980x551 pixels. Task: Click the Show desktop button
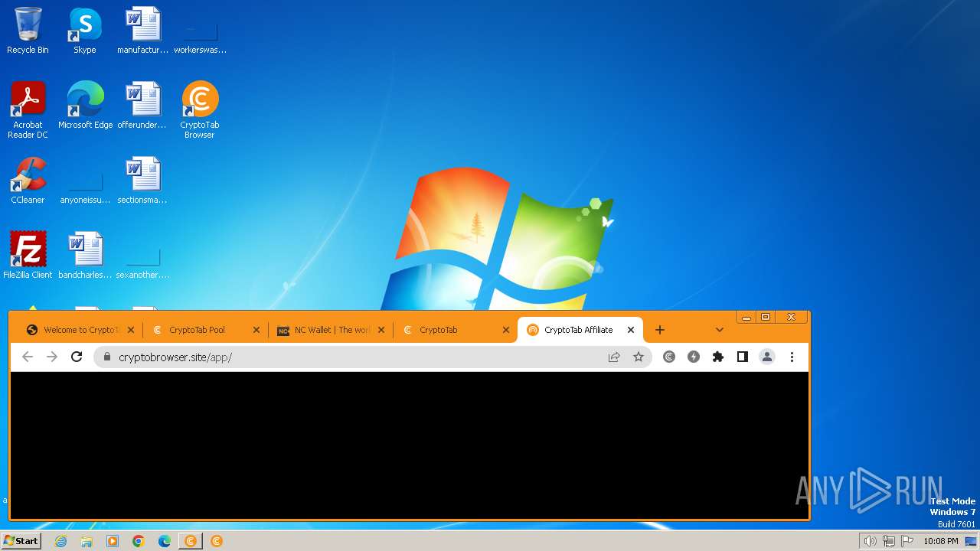(x=972, y=541)
